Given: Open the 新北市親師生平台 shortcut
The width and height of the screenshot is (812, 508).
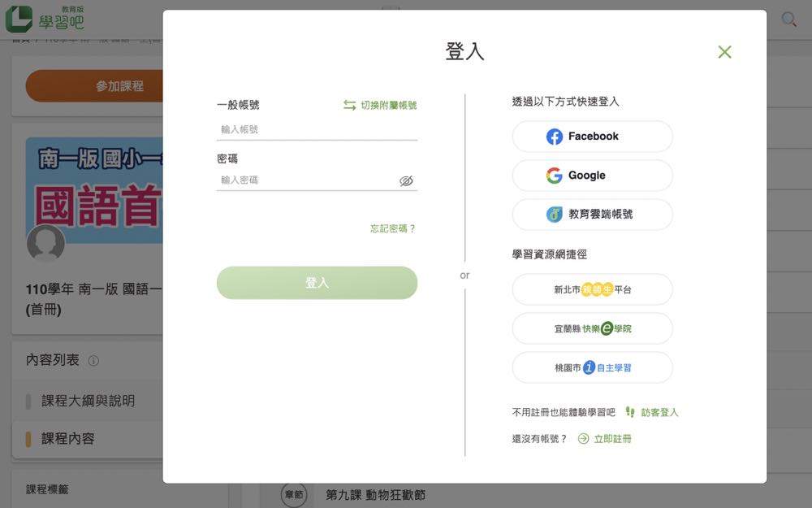Looking at the screenshot, I should click(592, 289).
